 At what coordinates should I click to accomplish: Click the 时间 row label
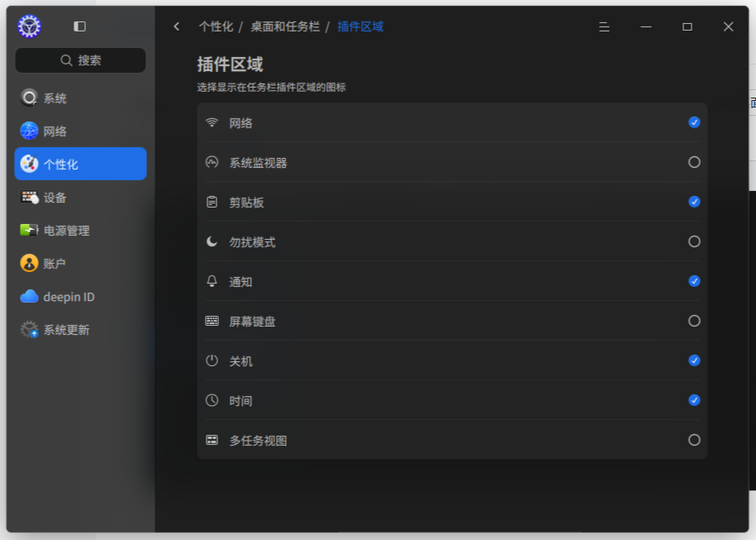[x=240, y=400]
